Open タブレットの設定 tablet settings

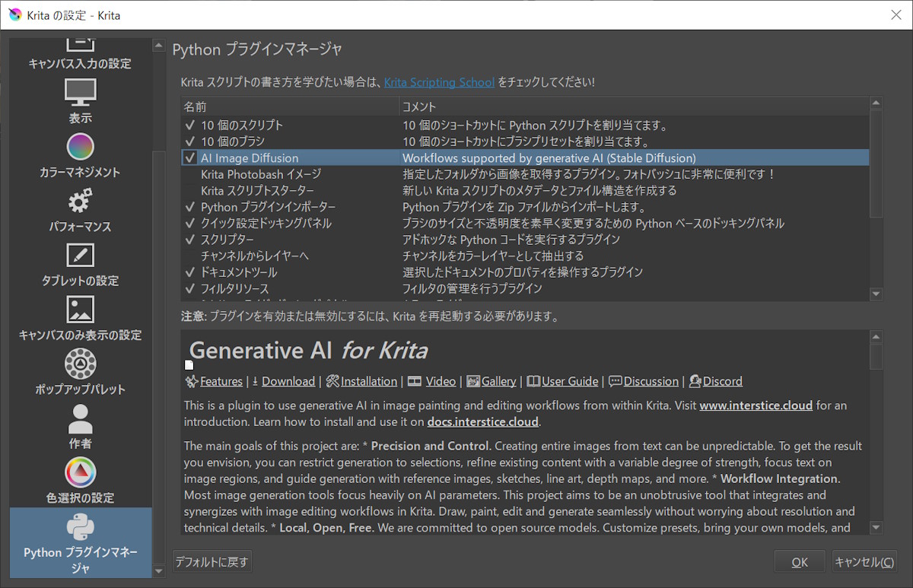pos(80,265)
